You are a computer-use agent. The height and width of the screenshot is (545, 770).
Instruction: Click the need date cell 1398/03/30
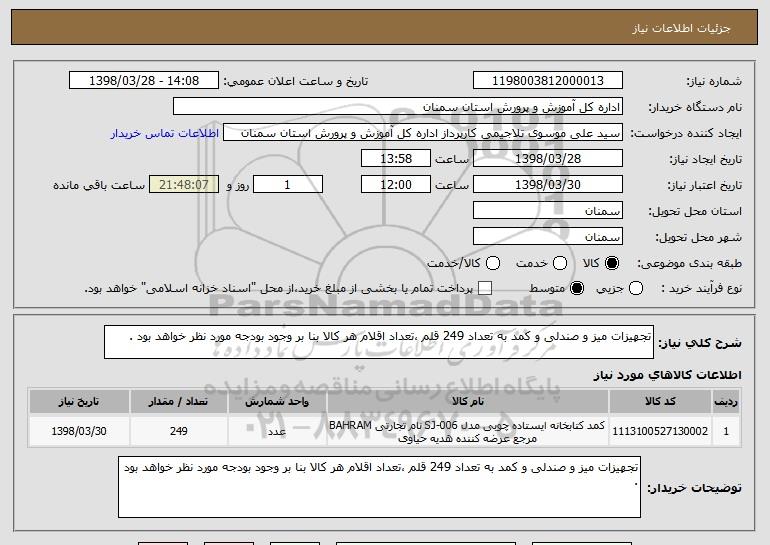point(79,431)
